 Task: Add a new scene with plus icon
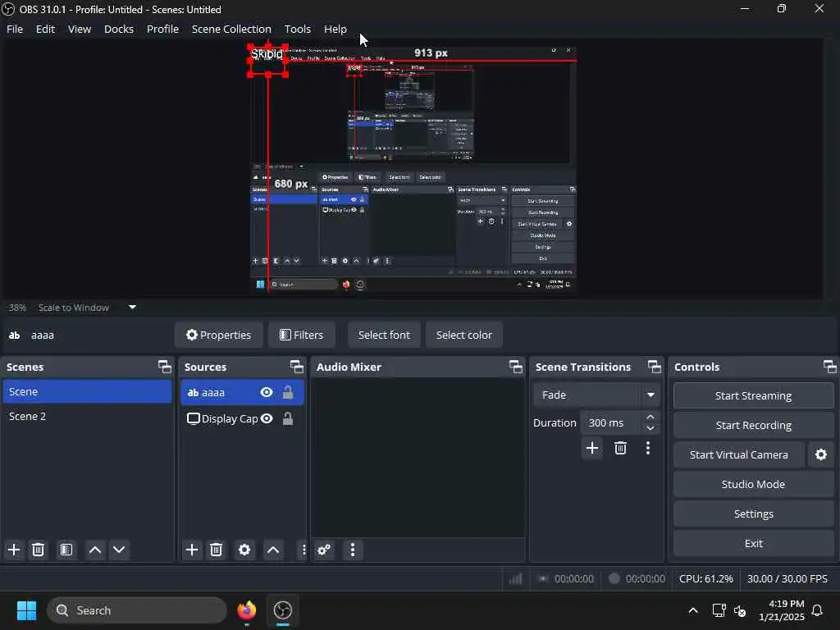[x=14, y=550]
